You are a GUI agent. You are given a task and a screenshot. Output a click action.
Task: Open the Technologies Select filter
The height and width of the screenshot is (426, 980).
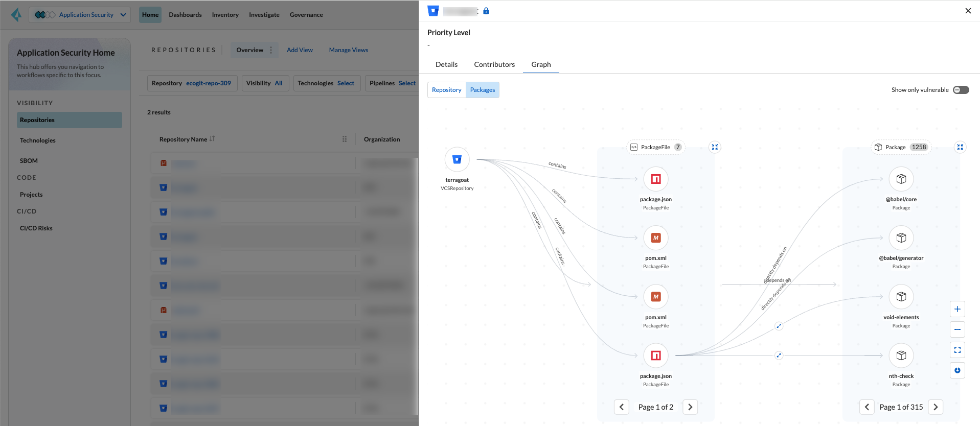coord(327,83)
